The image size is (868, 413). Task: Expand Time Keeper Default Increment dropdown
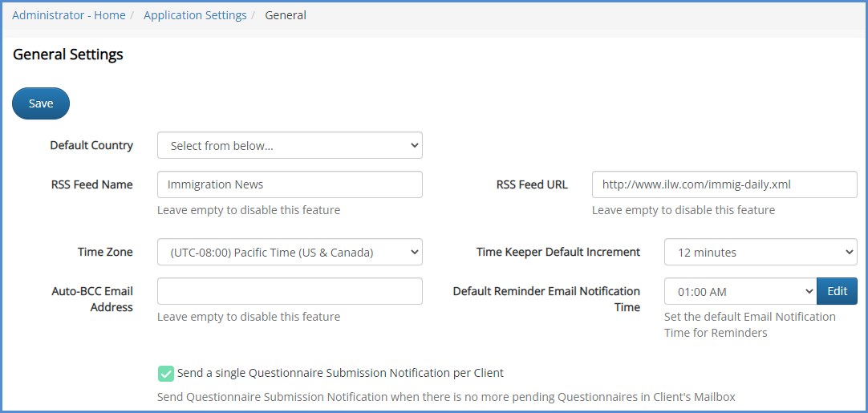click(x=760, y=252)
